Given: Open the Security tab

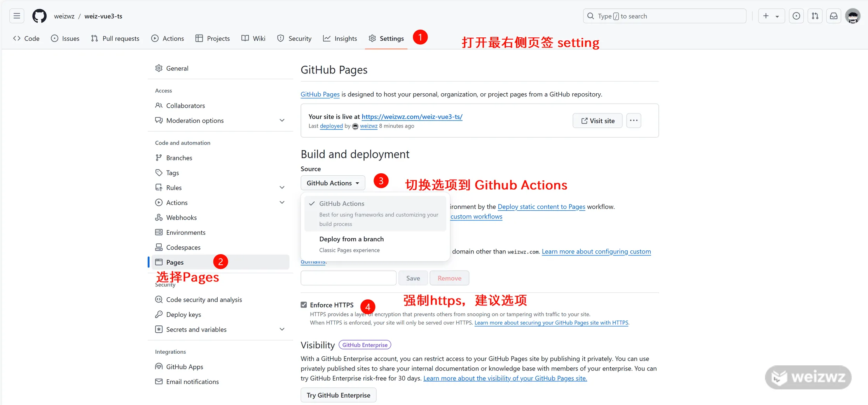Looking at the screenshot, I should tap(294, 38).
